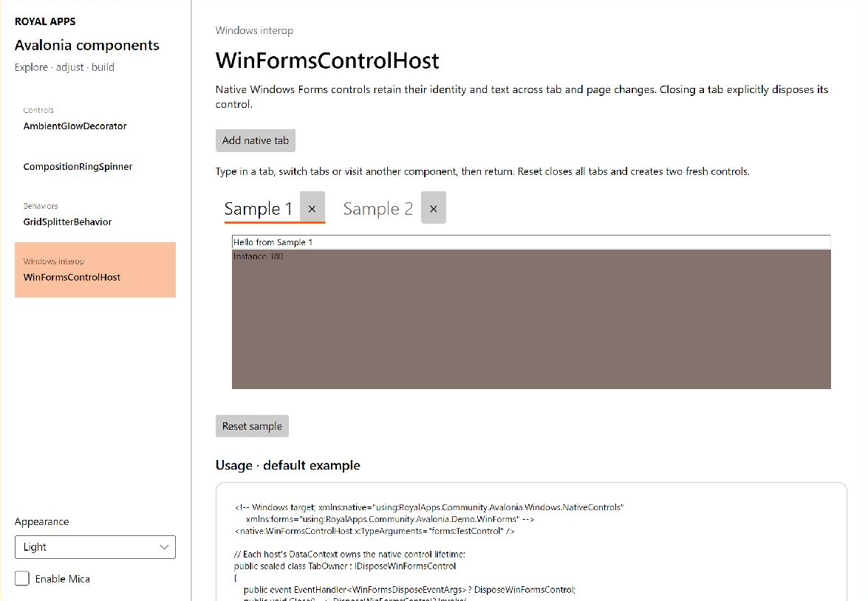The width and height of the screenshot is (868, 601).
Task: Close the Sample 1 tab
Action: (x=312, y=208)
